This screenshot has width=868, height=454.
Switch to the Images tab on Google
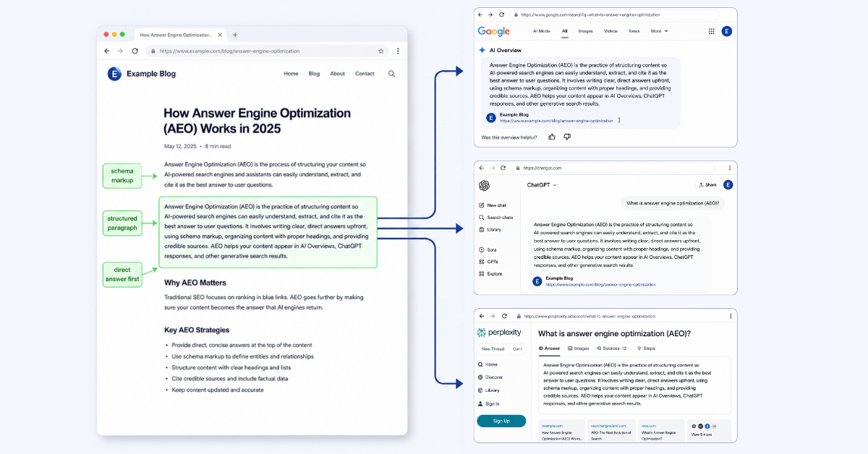pos(586,31)
